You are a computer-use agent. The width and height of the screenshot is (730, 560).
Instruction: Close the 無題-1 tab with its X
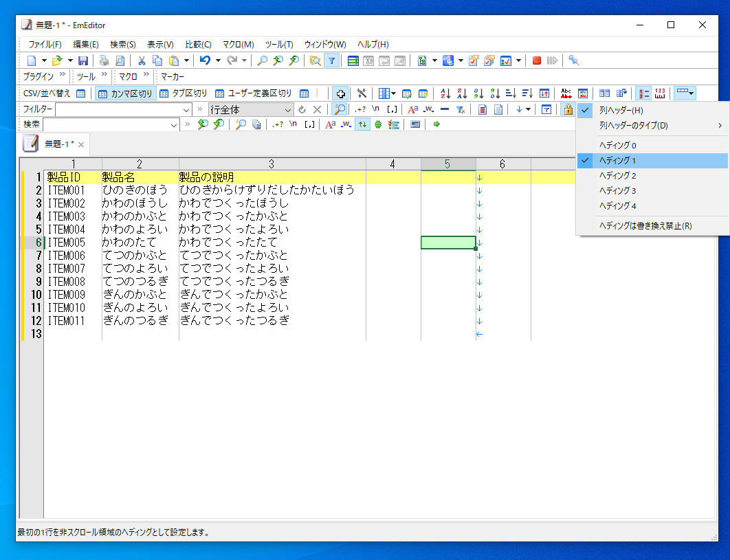[81, 145]
